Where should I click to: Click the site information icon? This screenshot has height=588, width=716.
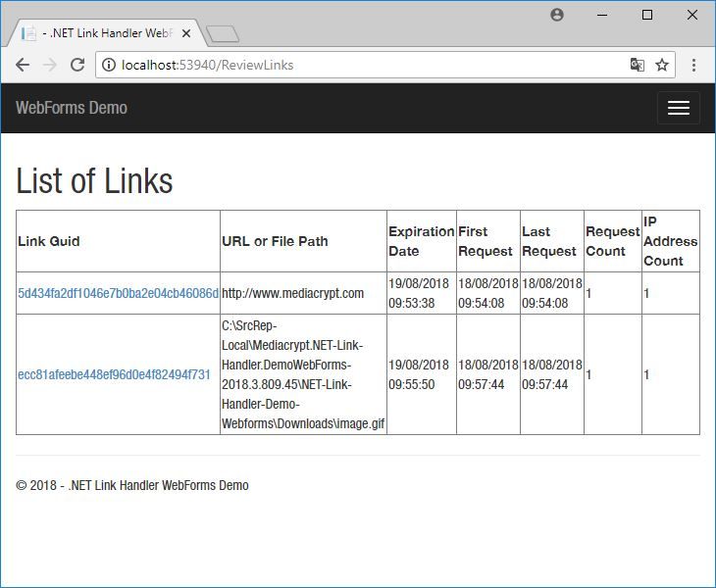(109, 66)
